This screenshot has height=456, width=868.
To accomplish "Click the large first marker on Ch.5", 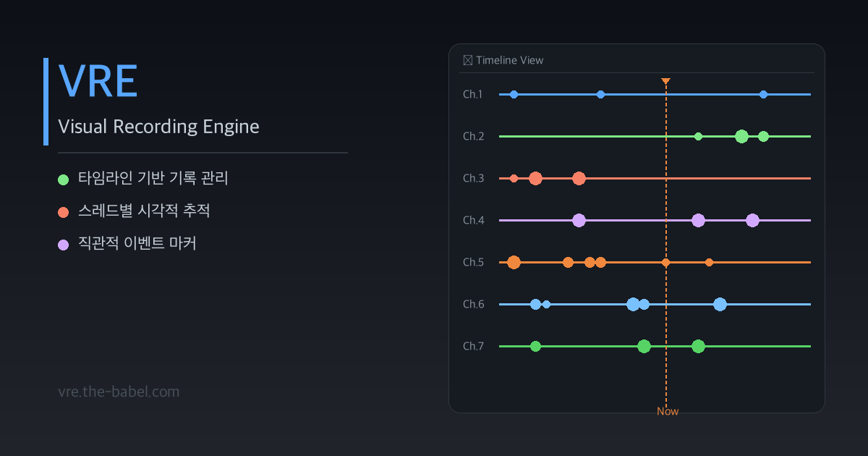I will (514, 262).
